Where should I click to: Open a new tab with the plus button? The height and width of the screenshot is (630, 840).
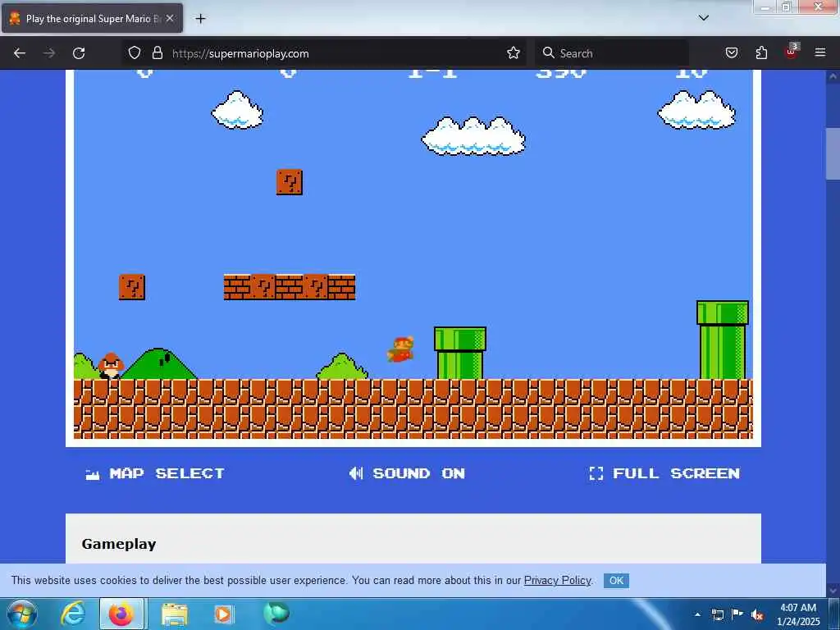click(x=200, y=19)
